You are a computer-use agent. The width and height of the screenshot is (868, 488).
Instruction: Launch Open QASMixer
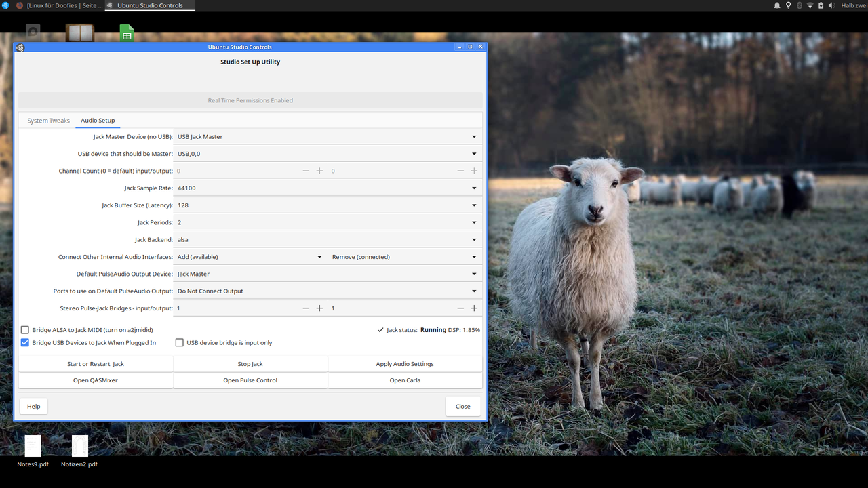[96, 380]
